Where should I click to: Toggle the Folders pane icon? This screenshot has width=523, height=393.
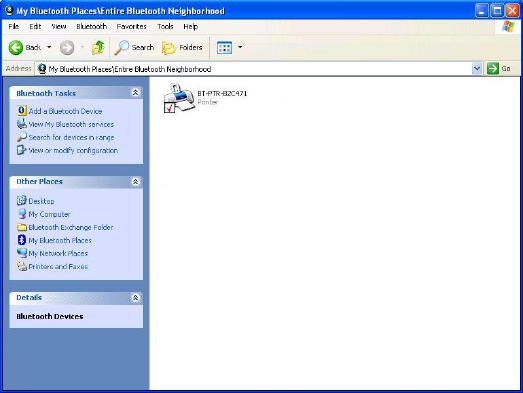[169, 48]
